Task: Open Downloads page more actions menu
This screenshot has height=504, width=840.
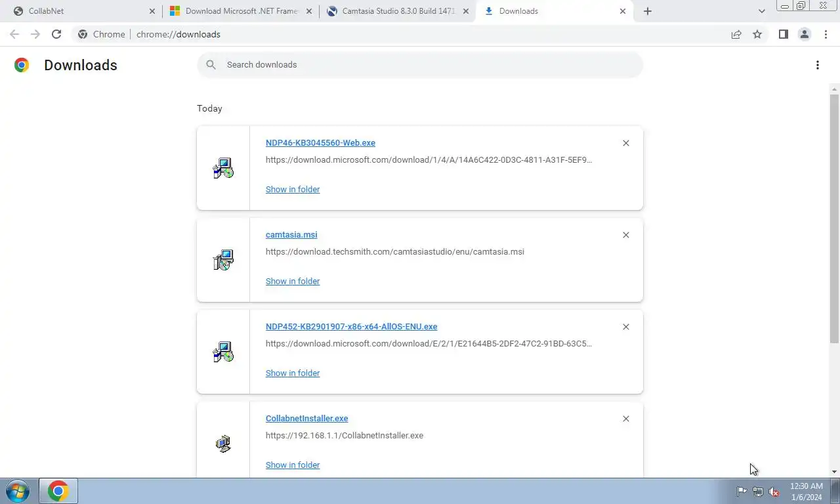Action: [x=817, y=65]
